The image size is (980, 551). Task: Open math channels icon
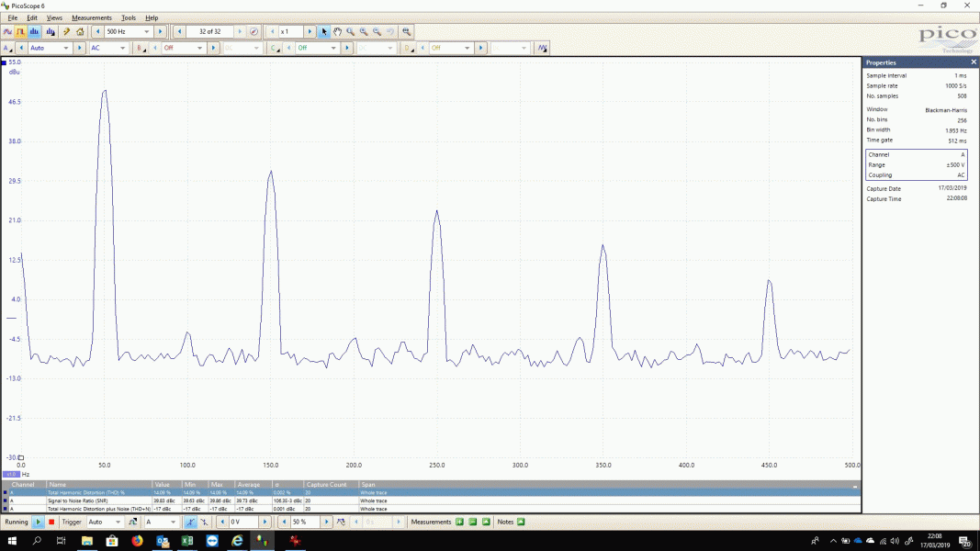pos(542,48)
